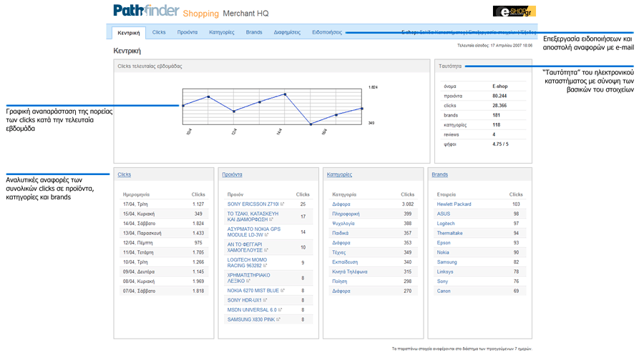Open NOKIA 6270 MIST BLUE product link
This screenshot has width=644, height=358.
[253, 290]
